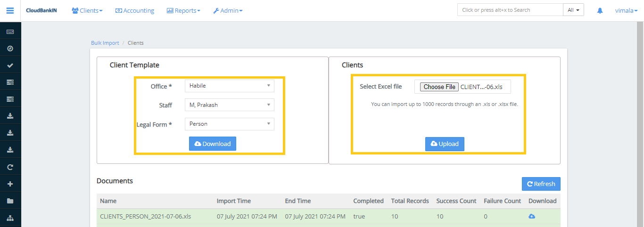Open the Staff dropdown showing M, Prakash
Viewport: 644px width, 227px height.
[x=229, y=105]
